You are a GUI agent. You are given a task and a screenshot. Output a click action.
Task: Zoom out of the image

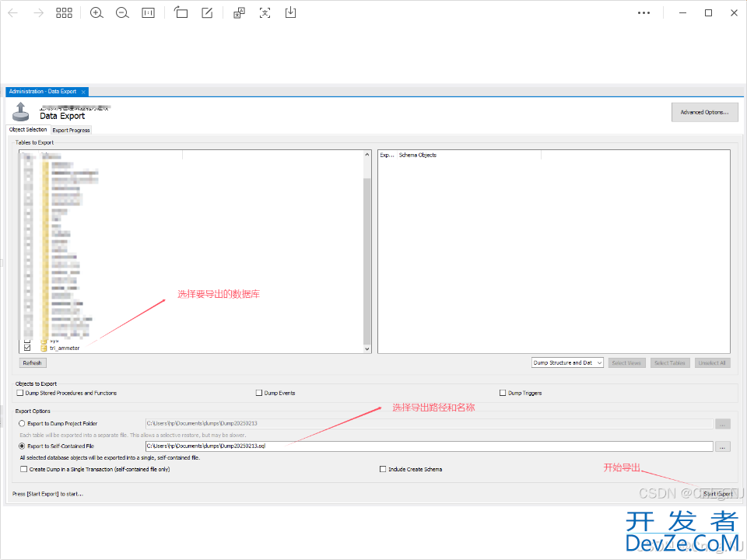[122, 13]
